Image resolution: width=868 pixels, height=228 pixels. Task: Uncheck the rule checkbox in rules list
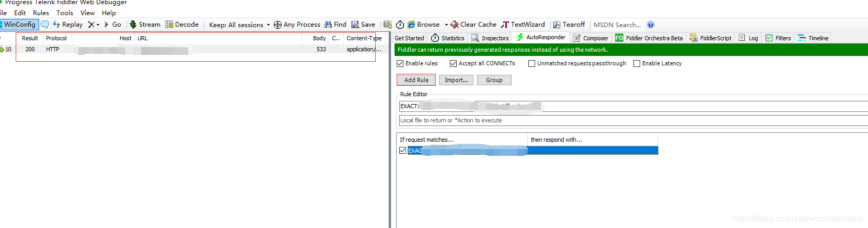pos(402,150)
